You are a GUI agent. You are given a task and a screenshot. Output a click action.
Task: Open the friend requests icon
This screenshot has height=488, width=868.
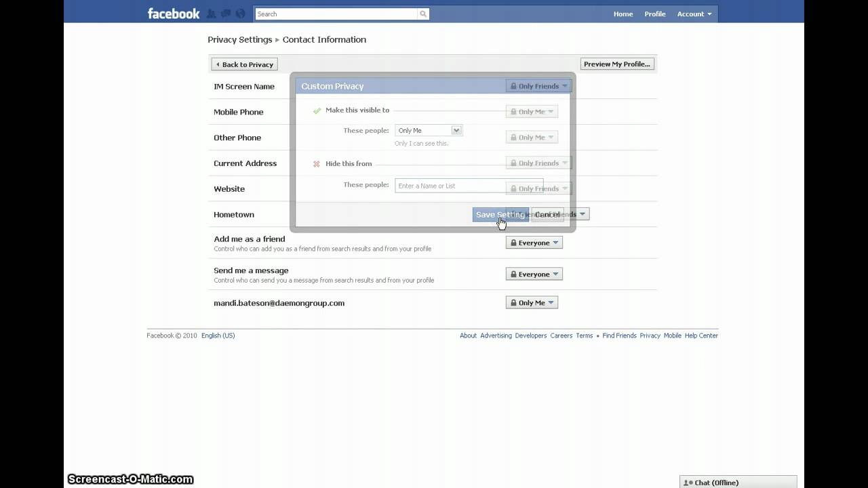click(x=212, y=14)
